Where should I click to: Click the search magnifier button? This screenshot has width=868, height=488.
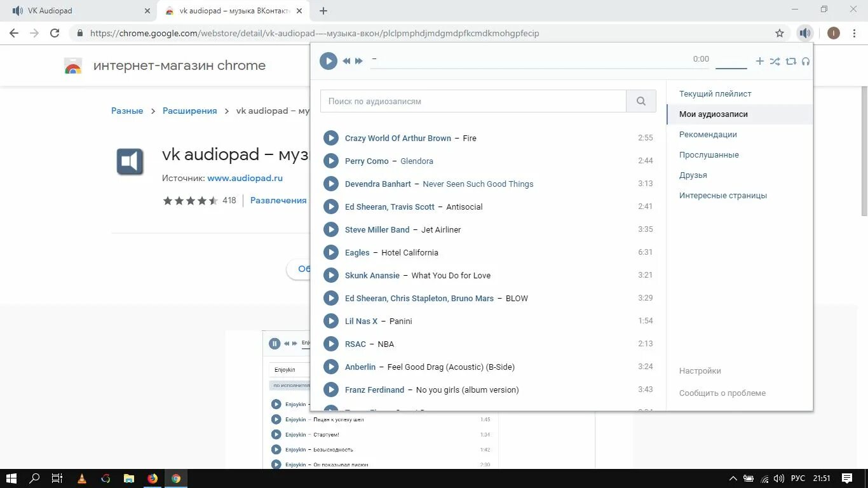click(x=641, y=101)
